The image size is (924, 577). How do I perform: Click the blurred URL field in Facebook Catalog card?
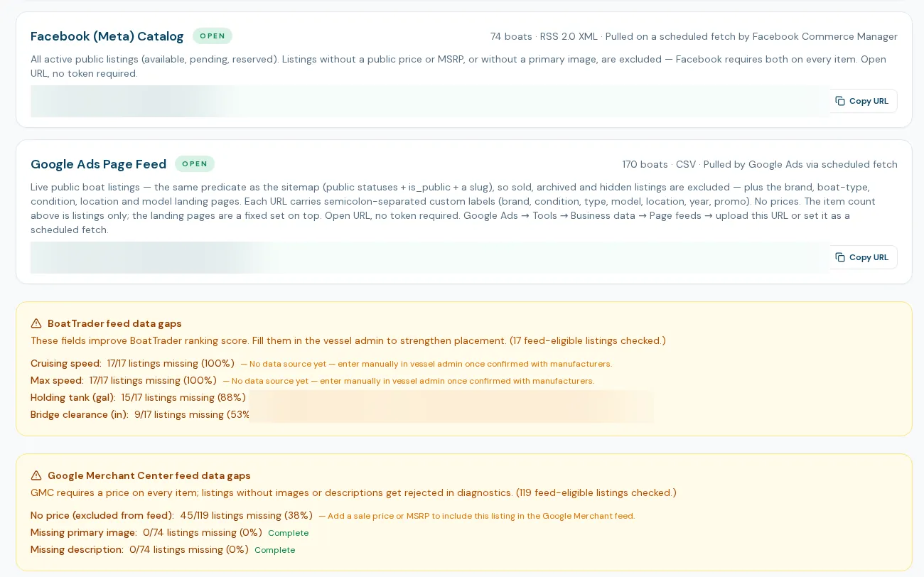click(429, 101)
